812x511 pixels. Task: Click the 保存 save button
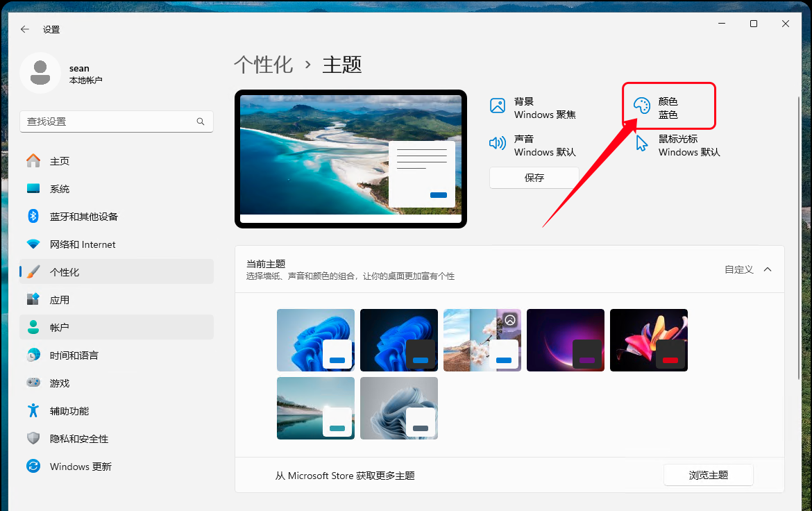tap(534, 178)
